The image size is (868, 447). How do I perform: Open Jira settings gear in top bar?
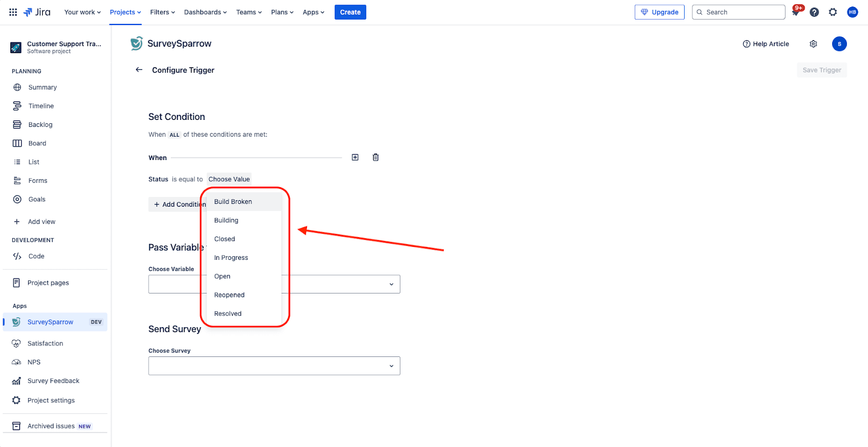pos(833,12)
